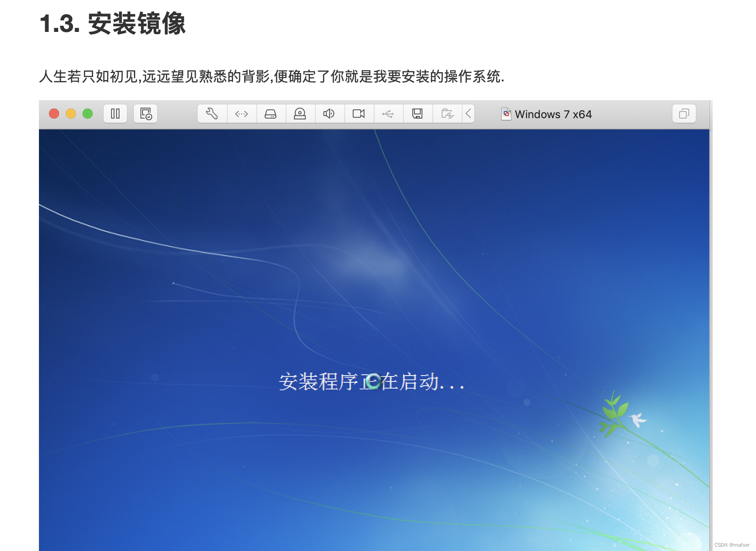Click the paragraph starting with 人生若只如初见
This screenshot has height=551, width=756.
point(272,77)
